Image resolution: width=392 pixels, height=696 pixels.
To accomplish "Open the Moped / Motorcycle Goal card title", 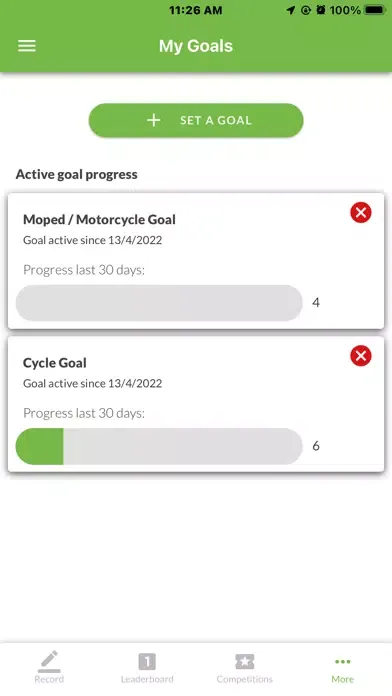I will (99, 219).
